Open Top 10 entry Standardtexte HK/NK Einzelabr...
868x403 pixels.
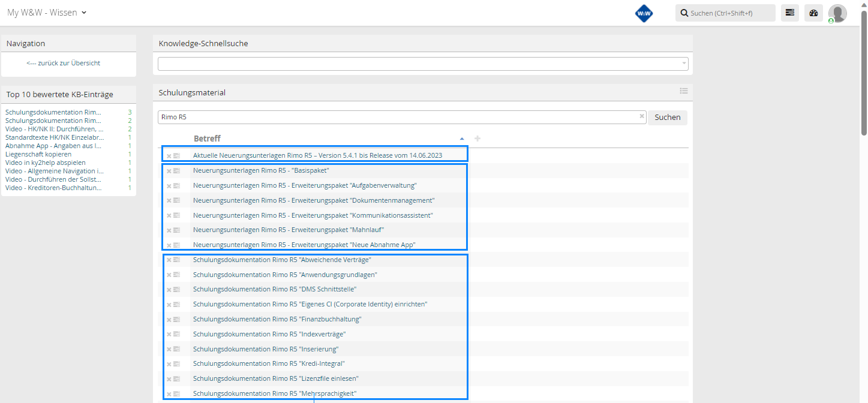click(x=55, y=137)
